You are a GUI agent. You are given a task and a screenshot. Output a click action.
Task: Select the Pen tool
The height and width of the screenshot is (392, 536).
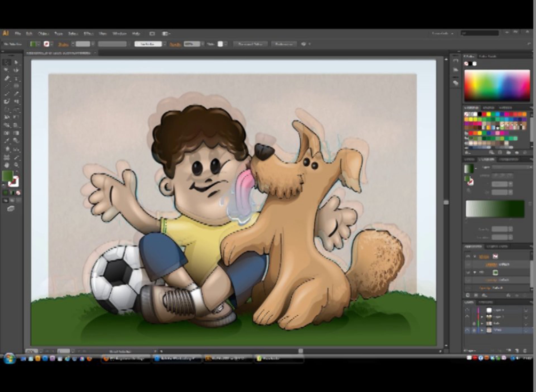click(x=7, y=78)
